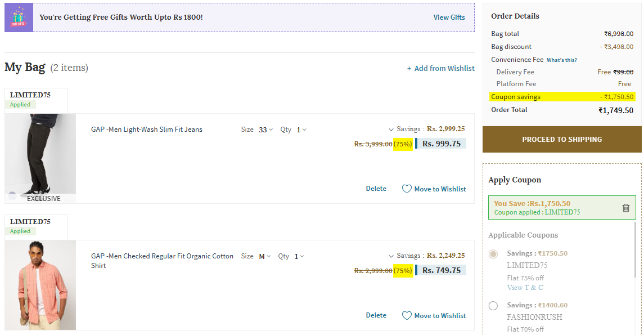Image resolution: width=644 pixels, height=335 pixels.
Task: Click heart icon for the slim fit jeans
Action: click(x=407, y=189)
